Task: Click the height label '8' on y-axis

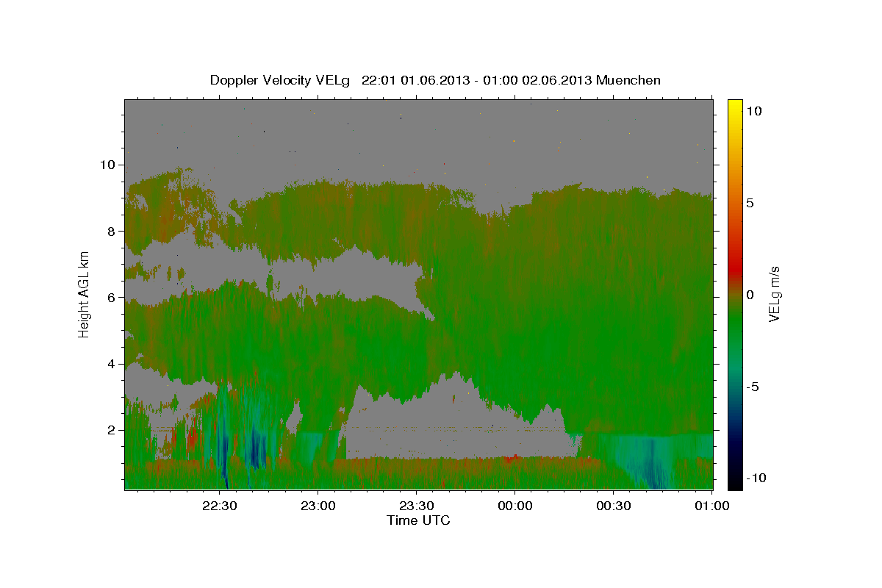Action: [111, 231]
